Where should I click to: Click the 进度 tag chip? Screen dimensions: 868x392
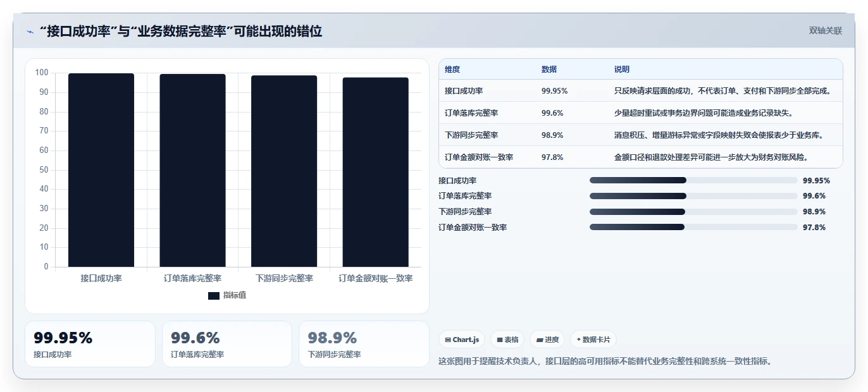[547, 340]
